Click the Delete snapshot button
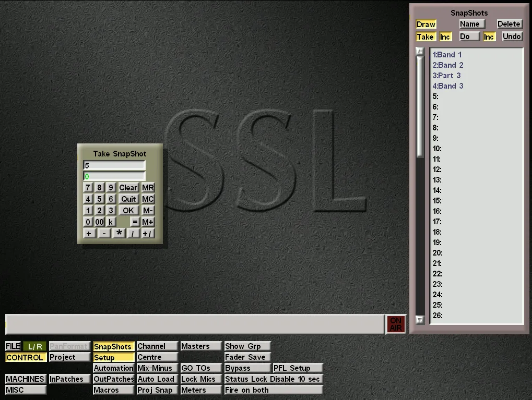532x400 pixels. pos(509,24)
